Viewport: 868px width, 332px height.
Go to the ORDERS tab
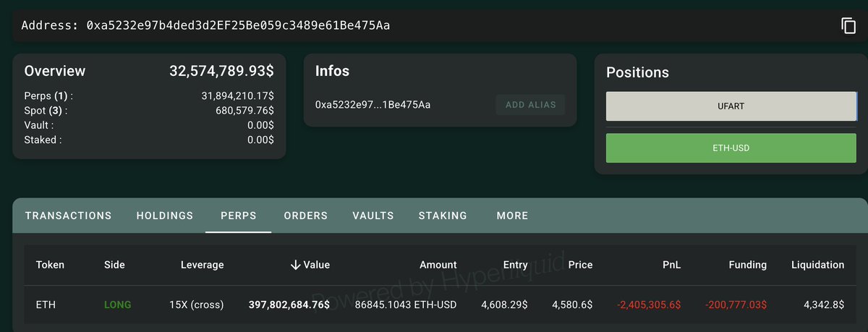point(306,216)
